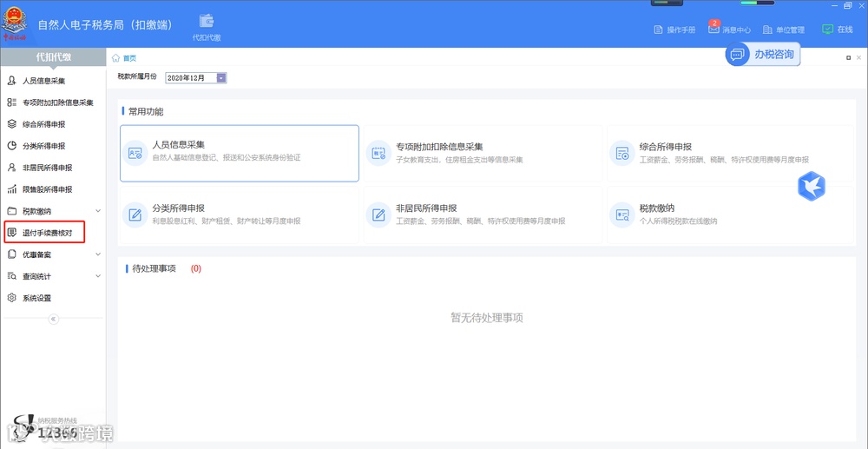Click the 常用功能 section heading
Image resolution: width=868 pixels, height=449 pixels.
pyautogui.click(x=146, y=112)
